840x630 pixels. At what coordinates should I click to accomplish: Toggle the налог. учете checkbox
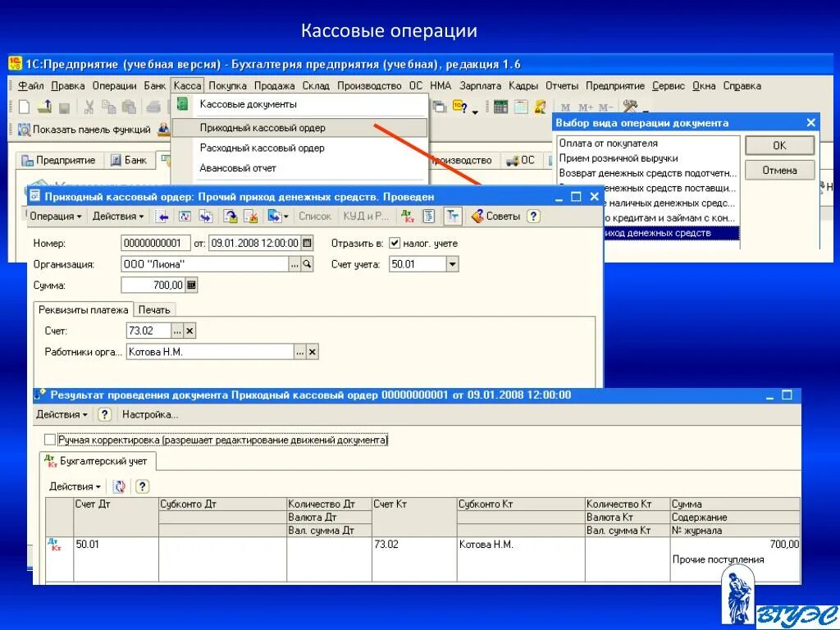click(x=395, y=243)
